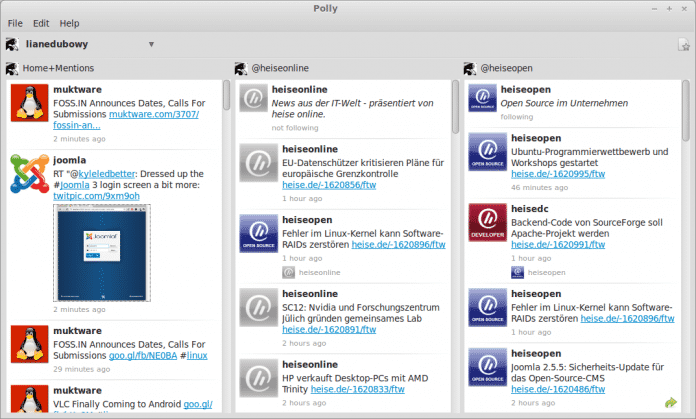Click the Home+Mentions column header icon

coord(12,69)
